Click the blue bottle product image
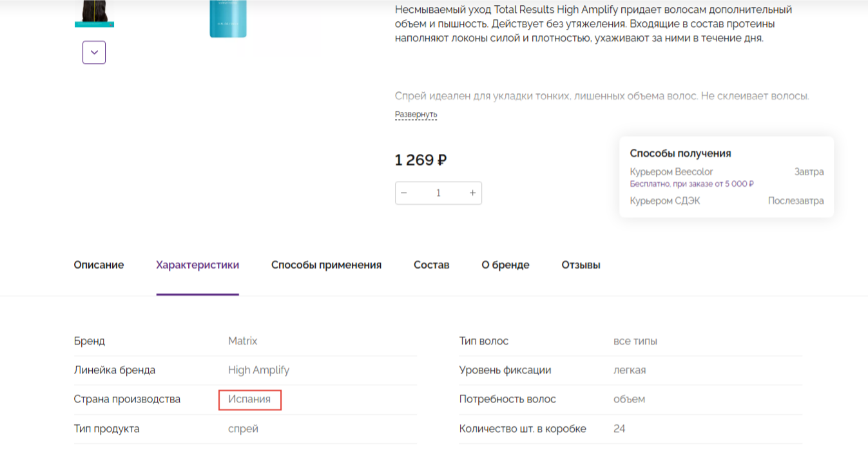Screen dimensions: 868x465 228,18
